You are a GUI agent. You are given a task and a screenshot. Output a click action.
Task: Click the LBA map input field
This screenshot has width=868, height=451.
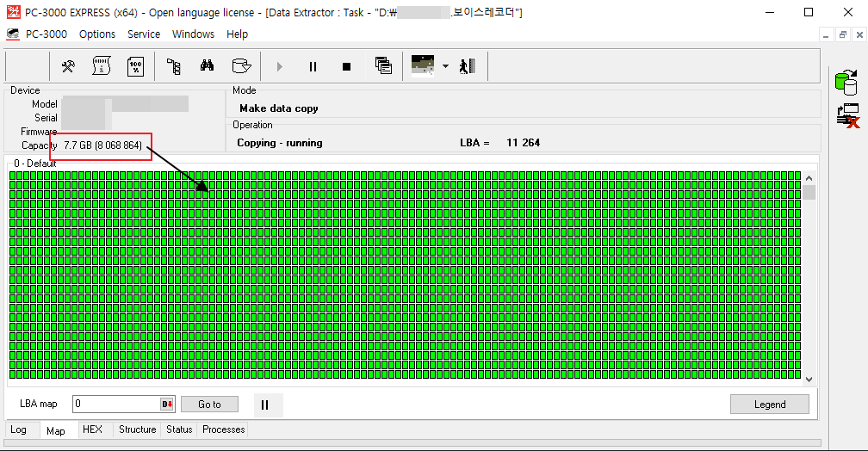pyautogui.click(x=115, y=405)
